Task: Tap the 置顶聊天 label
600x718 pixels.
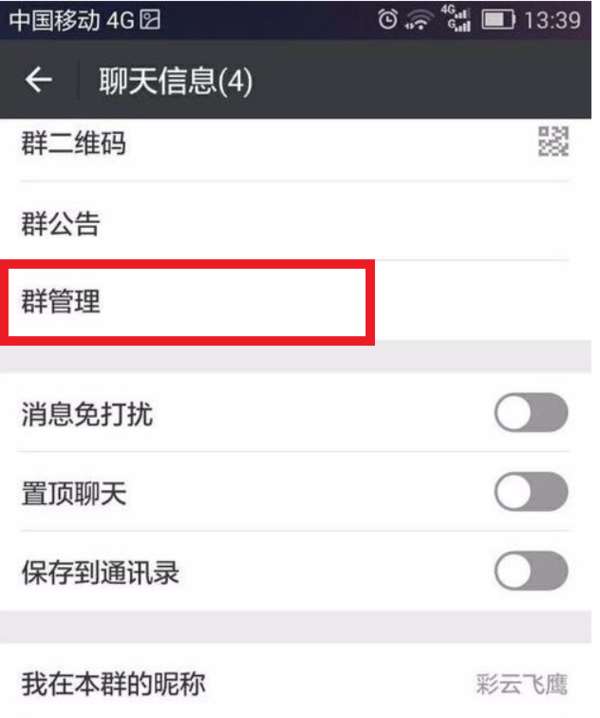Action: (x=74, y=493)
